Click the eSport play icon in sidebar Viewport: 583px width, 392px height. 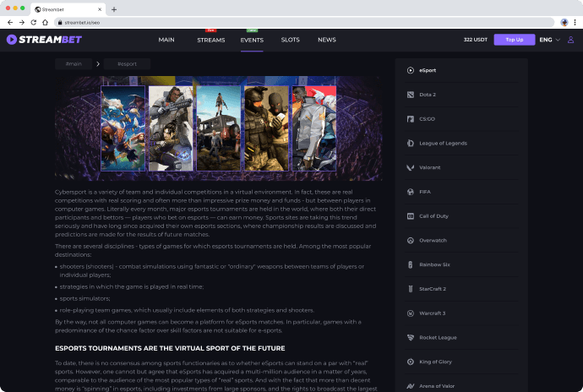411,70
